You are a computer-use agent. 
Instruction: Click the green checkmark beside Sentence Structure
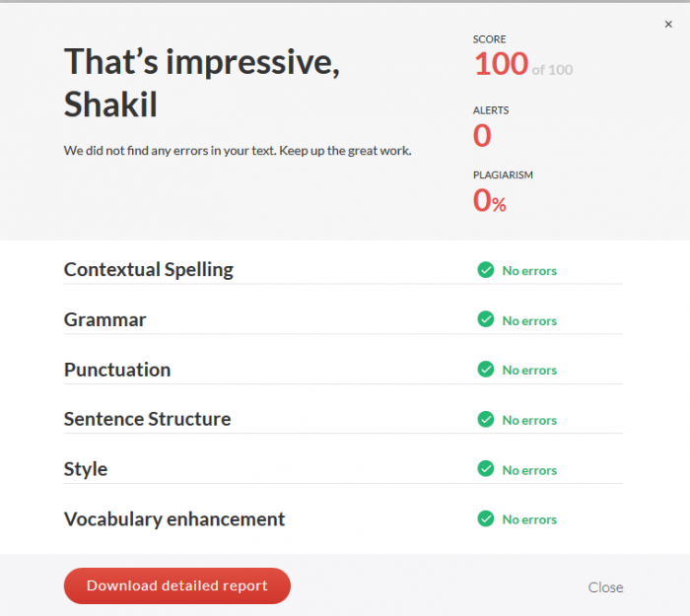click(x=485, y=419)
